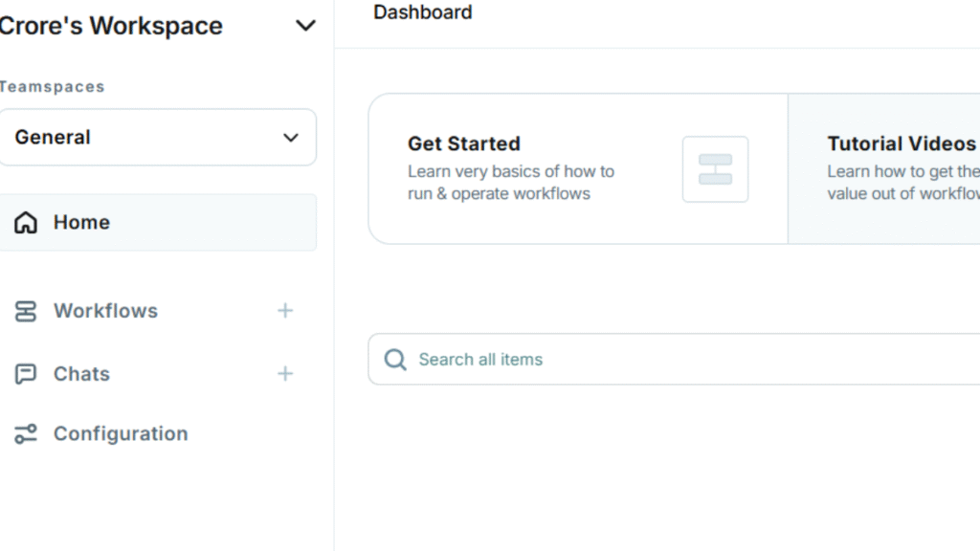Navigate to Workflows in the sidebar
This screenshot has width=980, height=551.
pyautogui.click(x=105, y=310)
